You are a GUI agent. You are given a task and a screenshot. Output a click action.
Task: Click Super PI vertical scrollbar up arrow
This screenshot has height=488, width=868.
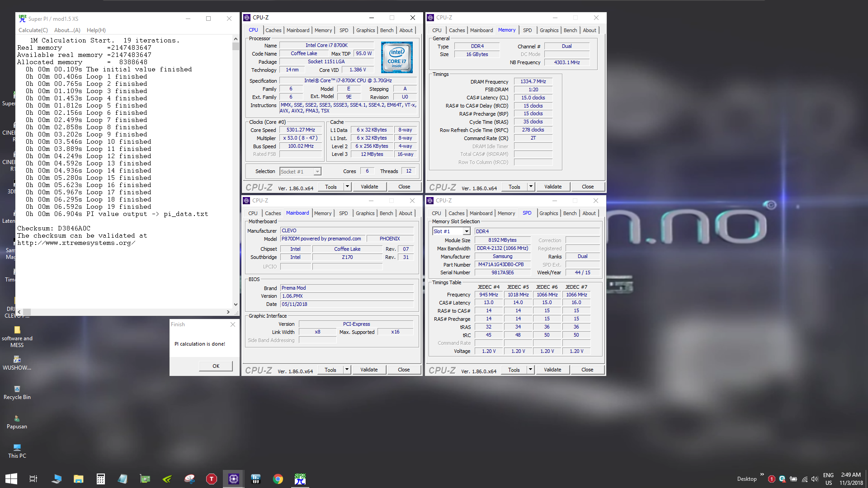pos(236,39)
